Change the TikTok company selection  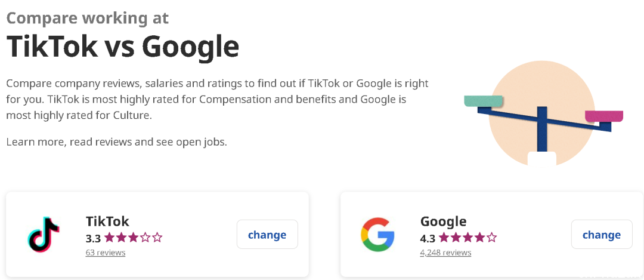[x=267, y=235]
